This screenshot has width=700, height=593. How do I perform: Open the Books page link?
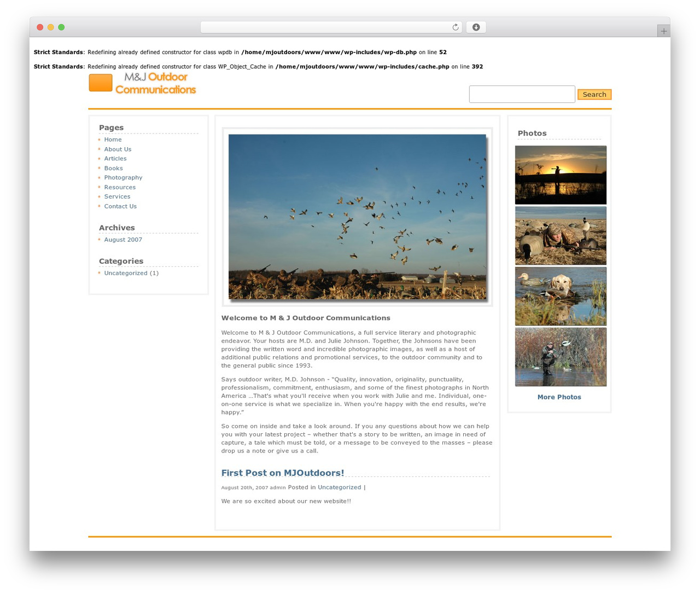tap(113, 168)
